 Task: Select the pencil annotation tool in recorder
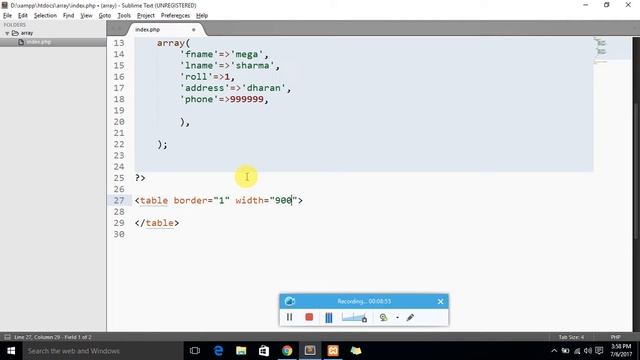410,317
